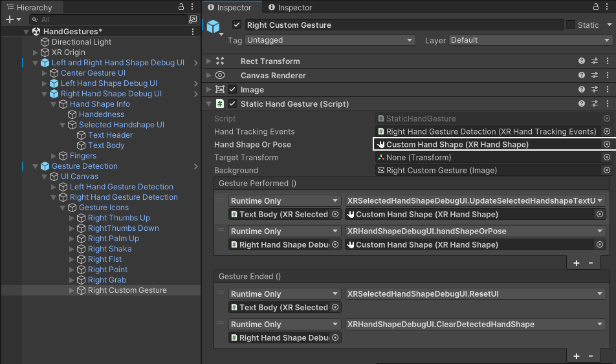Viewport: 616px width, 364px height.
Task: Open the Tag dropdown showing Untagged
Action: tap(329, 40)
